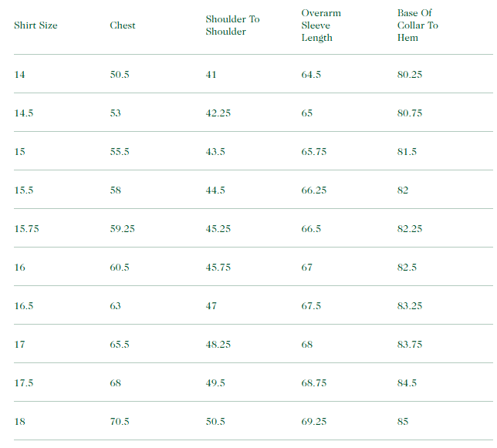
Task: Click shirt size 17.5 row label
Action: tap(23, 383)
